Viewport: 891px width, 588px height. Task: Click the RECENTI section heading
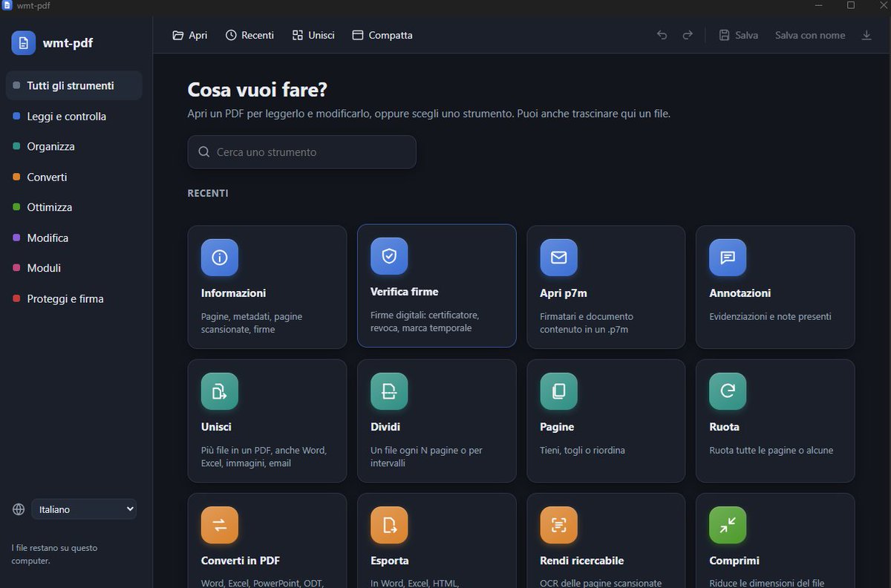(208, 193)
